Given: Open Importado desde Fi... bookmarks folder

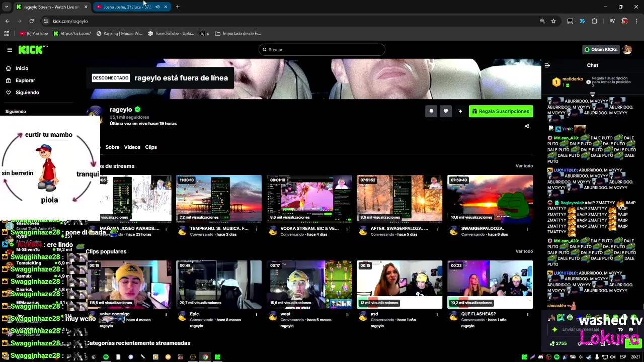Looking at the screenshot, I should pos(237,34).
